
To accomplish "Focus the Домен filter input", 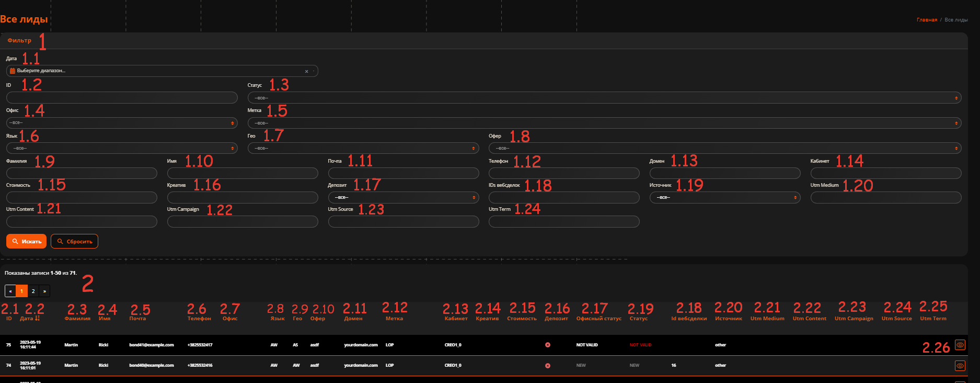I will [725, 173].
